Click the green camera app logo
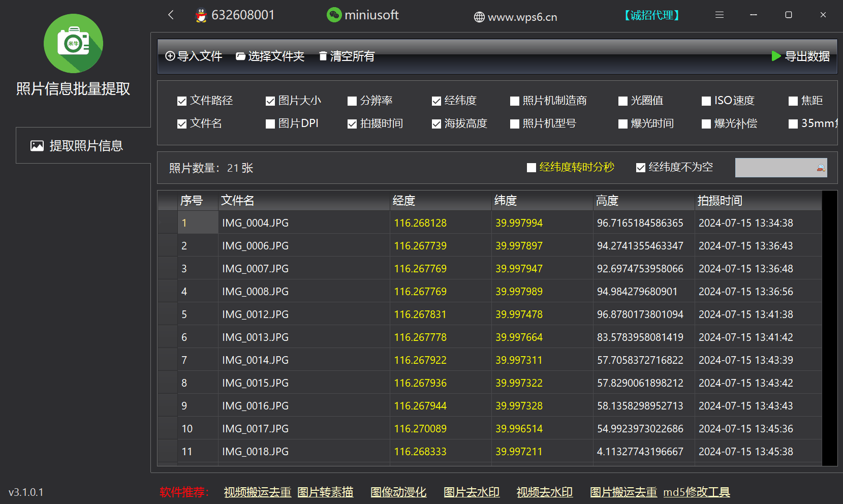Image resolution: width=843 pixels, height=504 pixels. click(x=73, y=44)
